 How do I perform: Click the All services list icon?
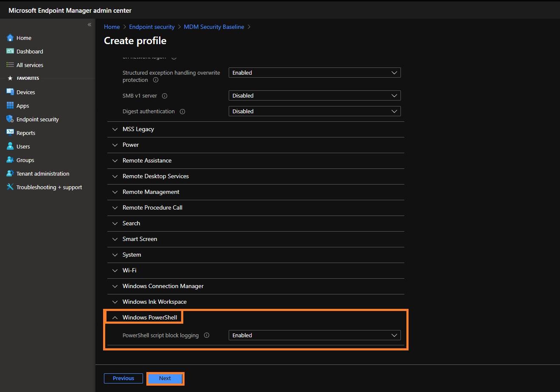[10, 65]
